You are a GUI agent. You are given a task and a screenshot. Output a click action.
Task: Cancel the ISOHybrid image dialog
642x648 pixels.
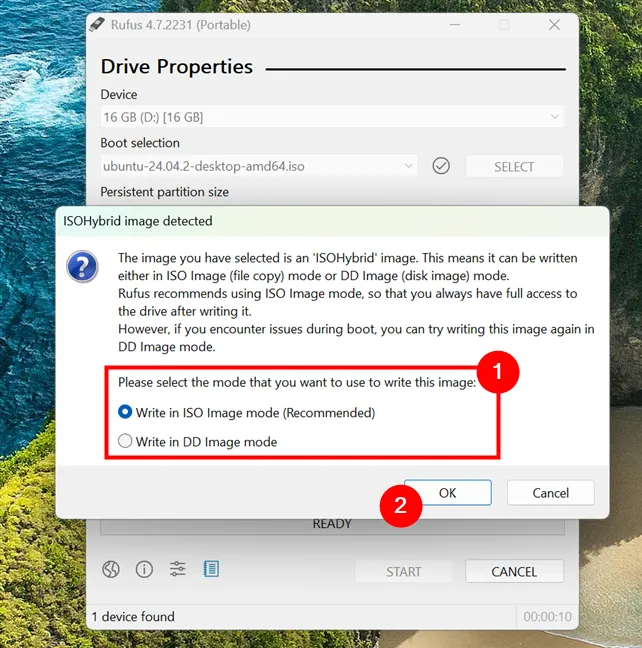551,493
